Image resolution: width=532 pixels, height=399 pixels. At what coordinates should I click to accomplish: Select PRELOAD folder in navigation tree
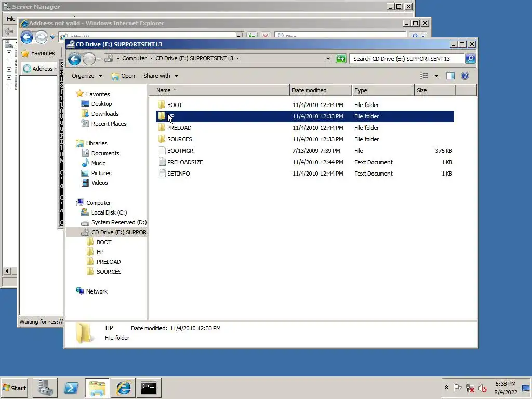109,262
